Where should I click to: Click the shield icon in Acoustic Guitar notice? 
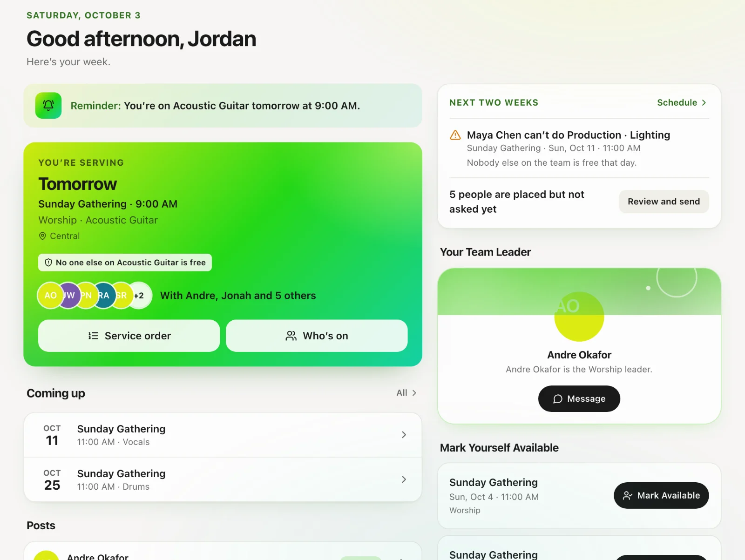click(x=48, y=263)
